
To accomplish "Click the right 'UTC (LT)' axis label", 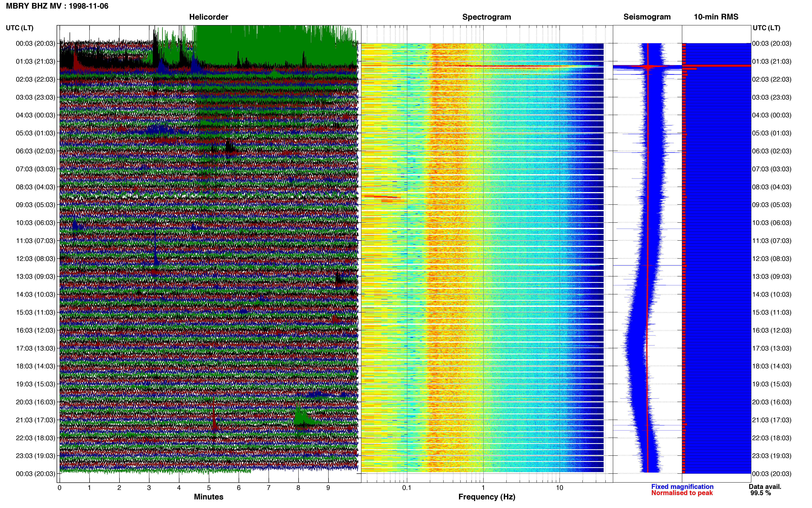I will (766, 28).
